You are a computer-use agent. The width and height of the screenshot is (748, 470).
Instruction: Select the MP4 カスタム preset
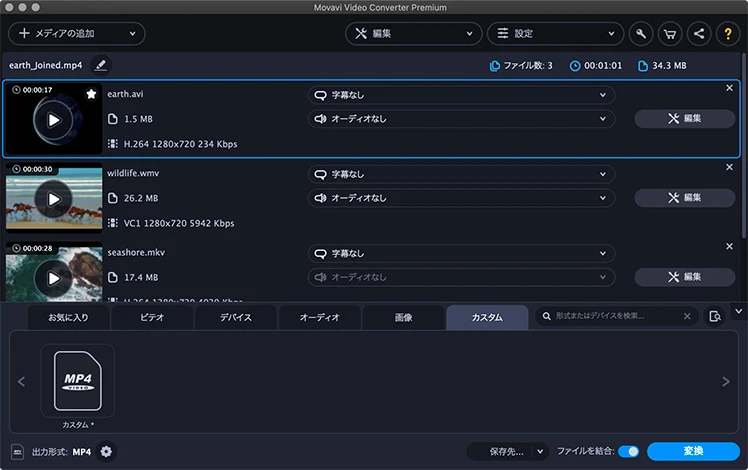click(x=78, y=381)
